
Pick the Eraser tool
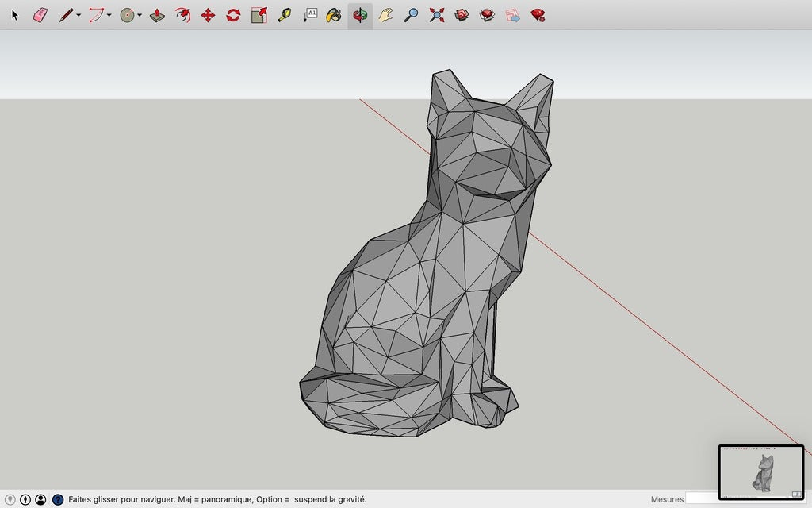[40, 14]
